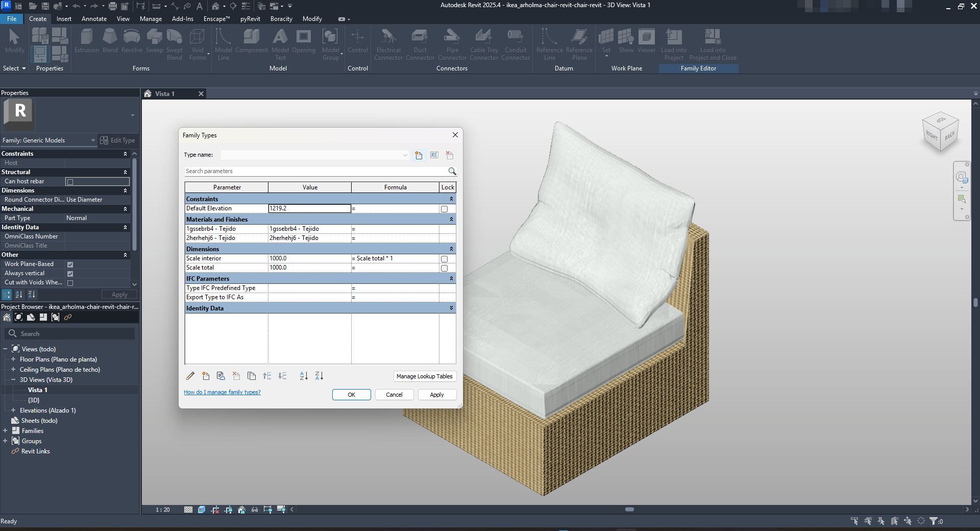980x531 pixels.
Task: Sort parameters in descending order icon
Action: click(319, 376)
